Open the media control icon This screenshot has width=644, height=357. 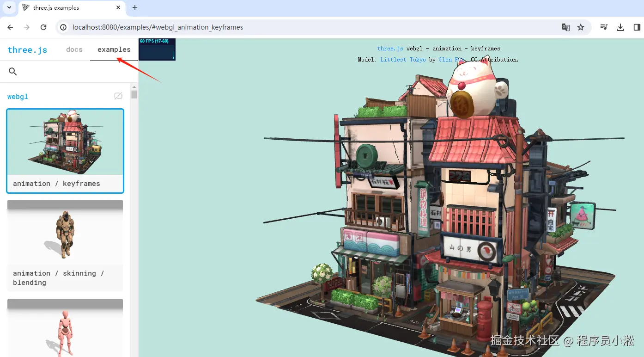coord(604,27)
